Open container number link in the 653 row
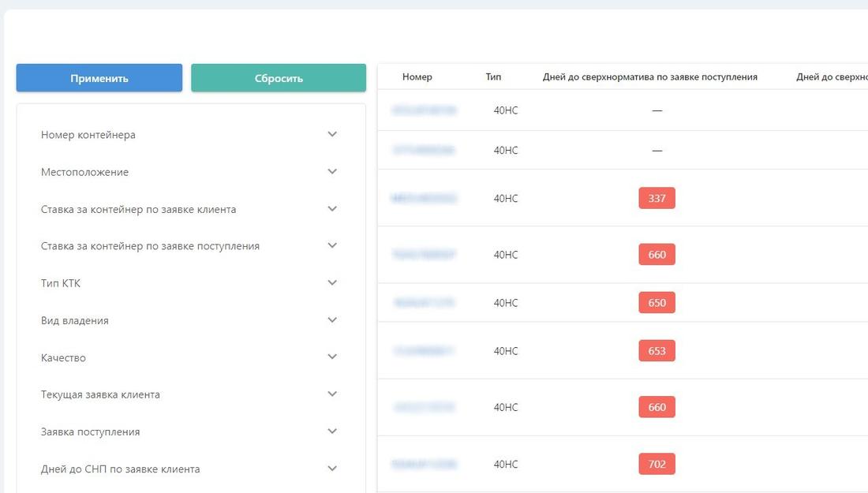Image resolution: width=868 pixels, height=493 pixels. point(424,351)
